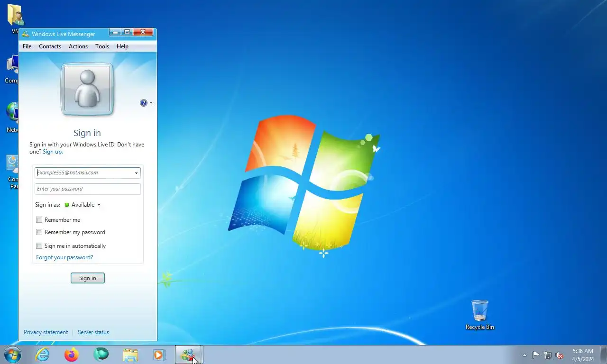Open the Tools menu
The height and width of the screenshot is (364, 607).
pos(102,46)
